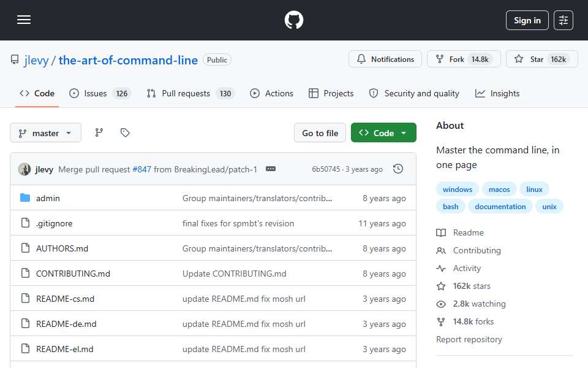Click the file icon beside .gitignore
Image resolution: width=588 pixels, height=368 pixels.
(25, 223)
